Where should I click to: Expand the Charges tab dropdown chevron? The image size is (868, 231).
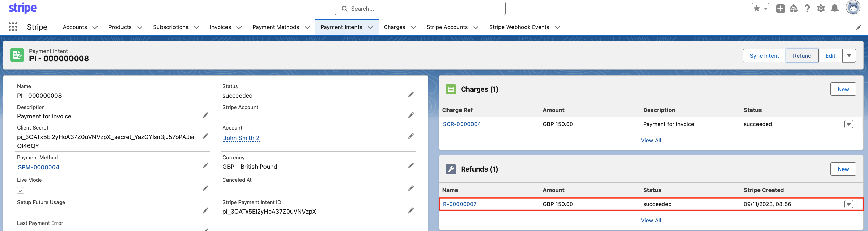click(x=413, y=27)
